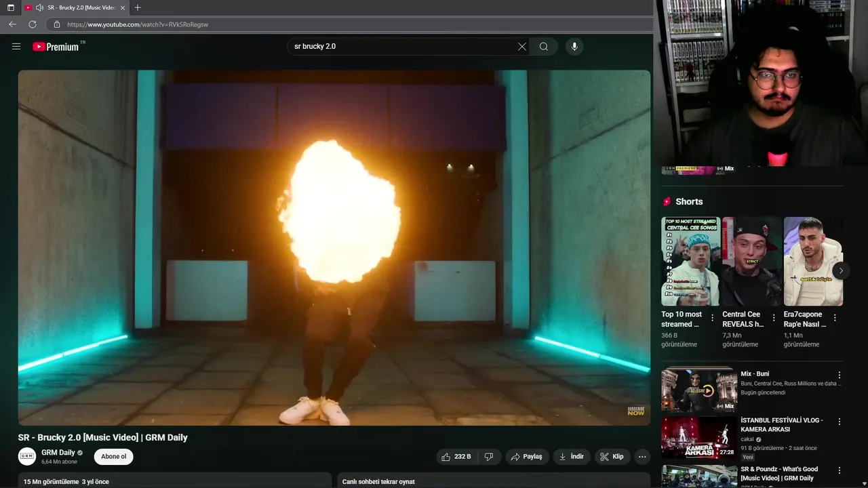This screenshot has width=868, height=488.
Task: Close the SR - Brucky 2.0 tab
Action: coord(123,7)
